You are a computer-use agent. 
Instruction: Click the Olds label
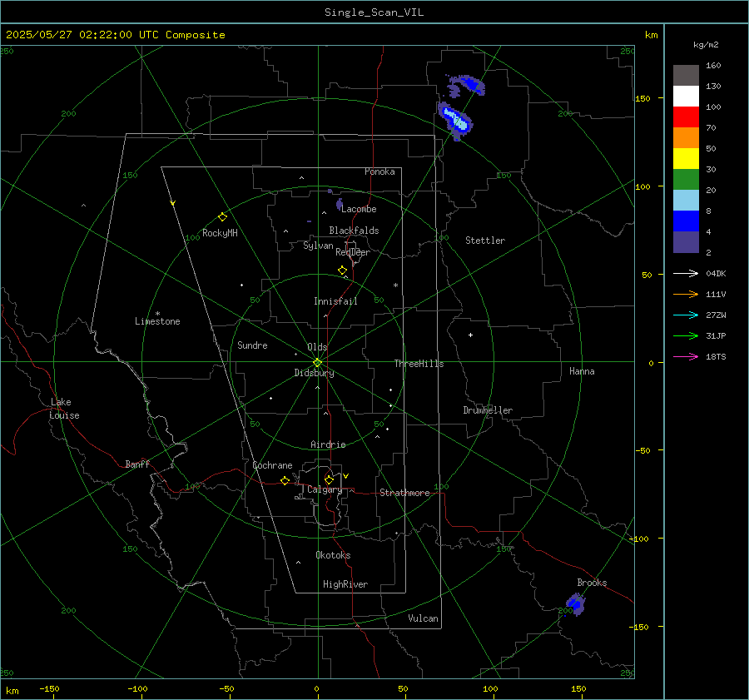(317, 347)
